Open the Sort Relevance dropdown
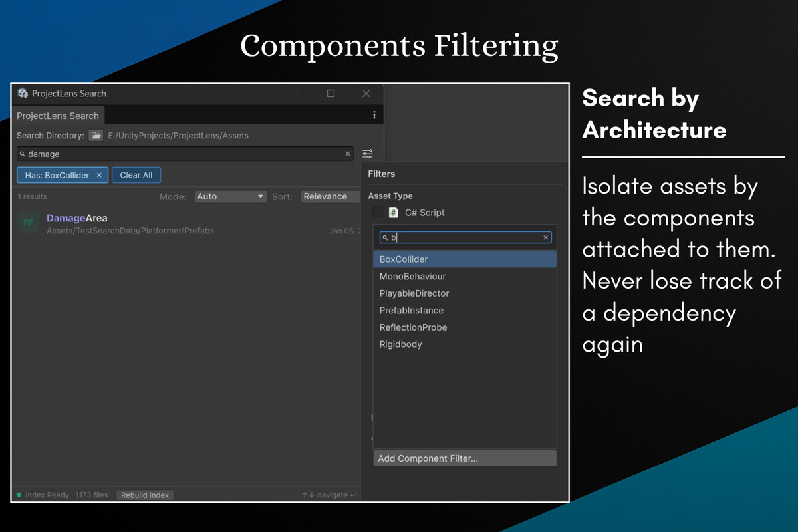 [x=331, y=196]
